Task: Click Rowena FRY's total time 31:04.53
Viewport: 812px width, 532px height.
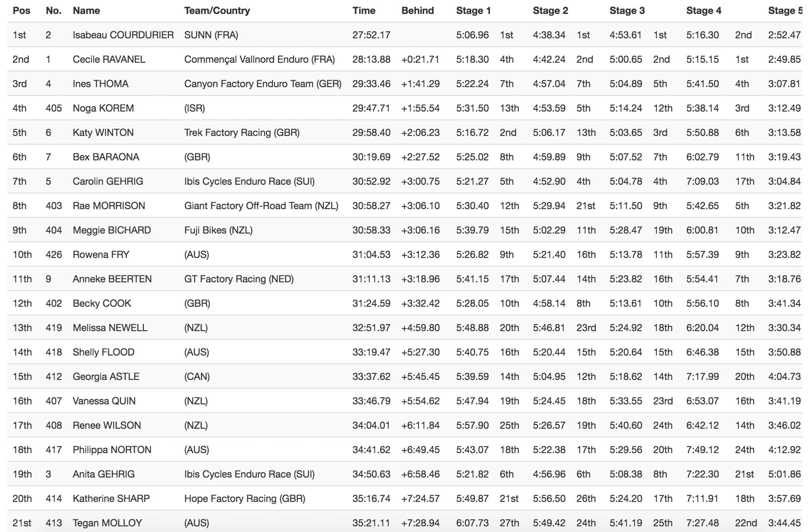Action: (371, 255)
